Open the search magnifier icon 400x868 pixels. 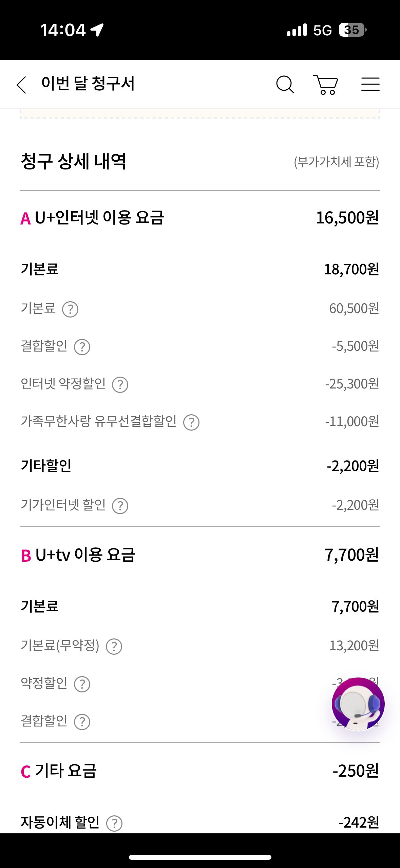[285, 85]
